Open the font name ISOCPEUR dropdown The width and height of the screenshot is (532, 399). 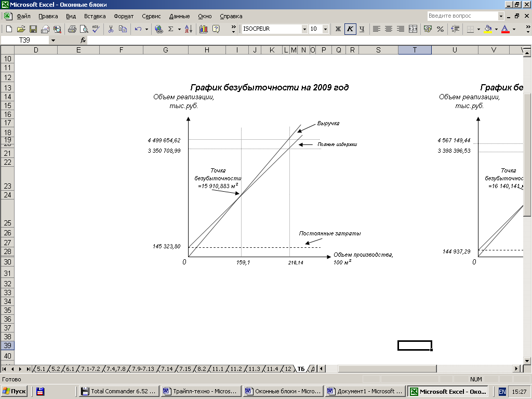(304, 29)
